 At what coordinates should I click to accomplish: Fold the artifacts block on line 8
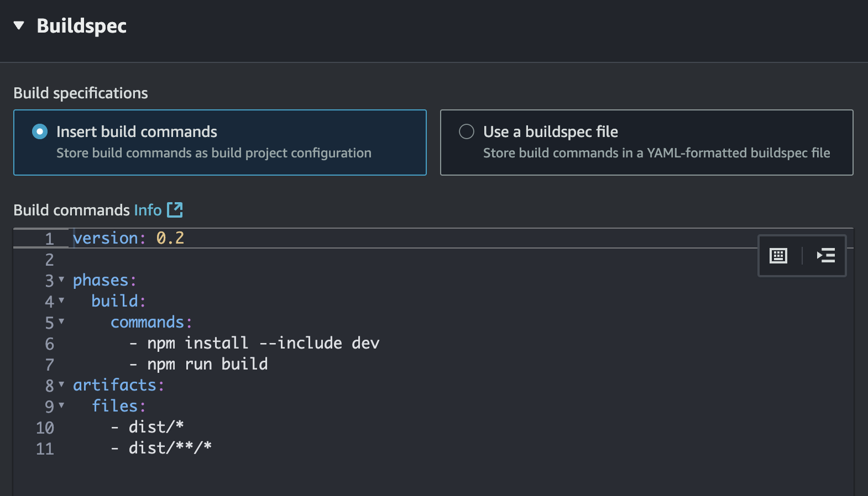[61, 384]
